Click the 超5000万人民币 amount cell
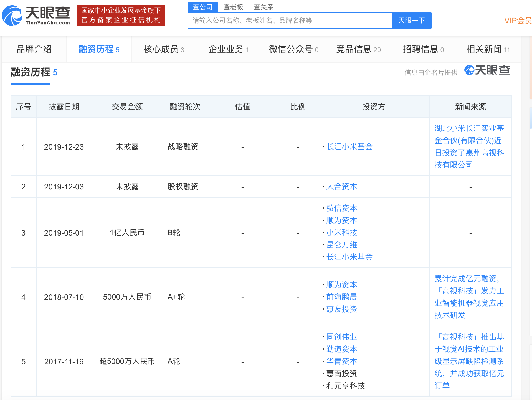The width and height of the screenshot is (532, 400). pos(127,361)
